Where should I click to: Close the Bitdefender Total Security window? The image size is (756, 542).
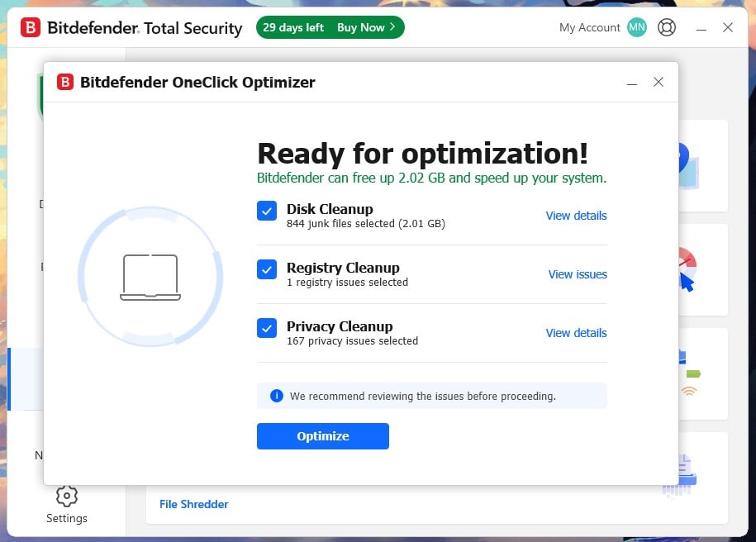tap(728, 27)
